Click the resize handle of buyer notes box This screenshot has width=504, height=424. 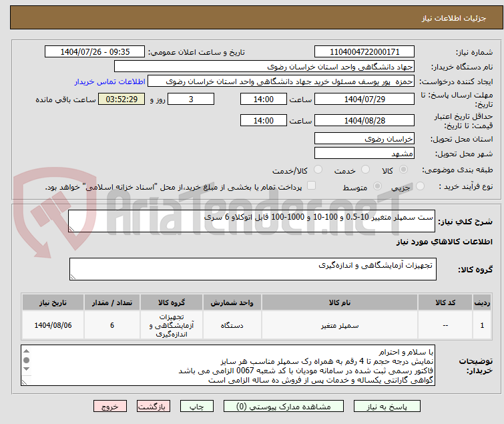pos(24,382)
